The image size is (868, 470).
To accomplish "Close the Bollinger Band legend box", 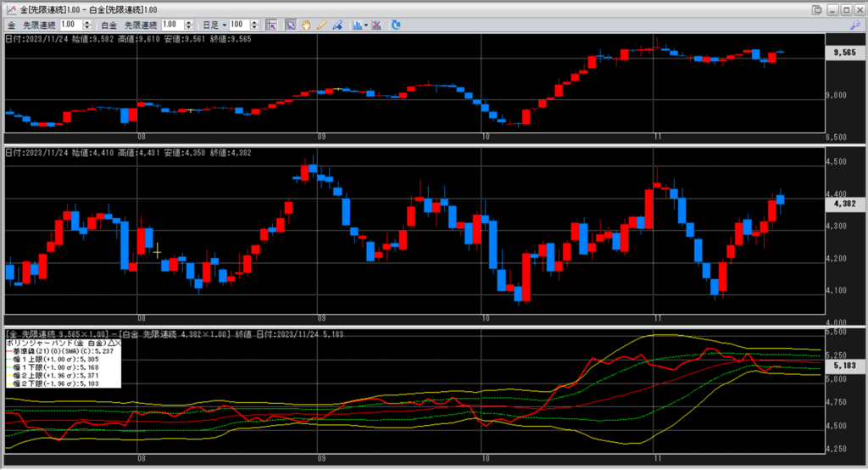I will click(118, 344).
